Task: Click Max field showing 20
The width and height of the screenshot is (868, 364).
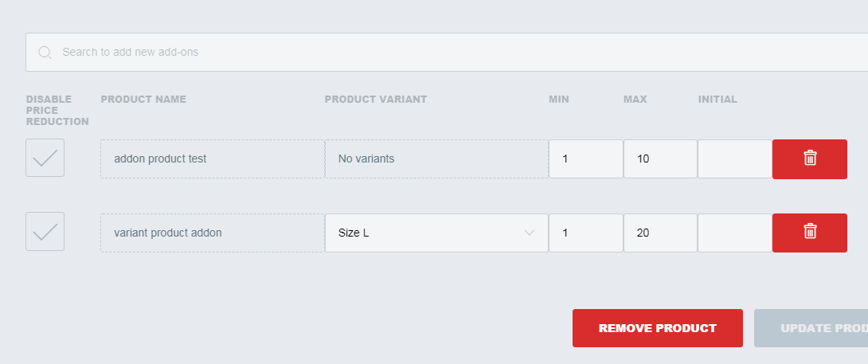Action: pos(660,233)
